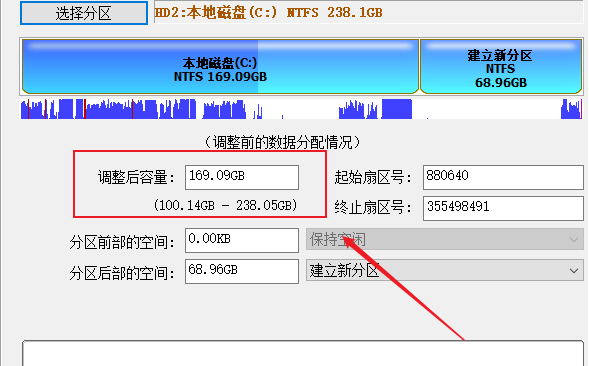Image resolution: width=589 pixels, height=366 pixels.
Task: Focus the 分区前部的空间 field showing 0.00KB
Action: [x=242, y=240]
